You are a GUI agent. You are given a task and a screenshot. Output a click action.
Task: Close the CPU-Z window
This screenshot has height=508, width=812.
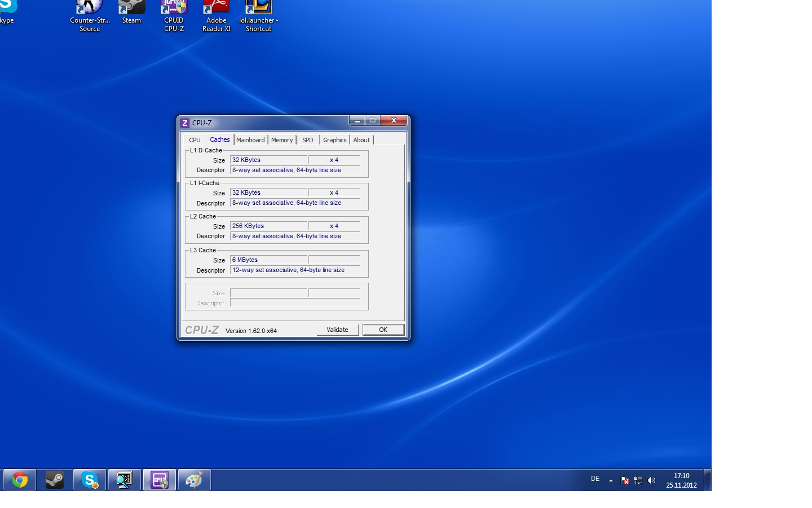click(394, 121)
